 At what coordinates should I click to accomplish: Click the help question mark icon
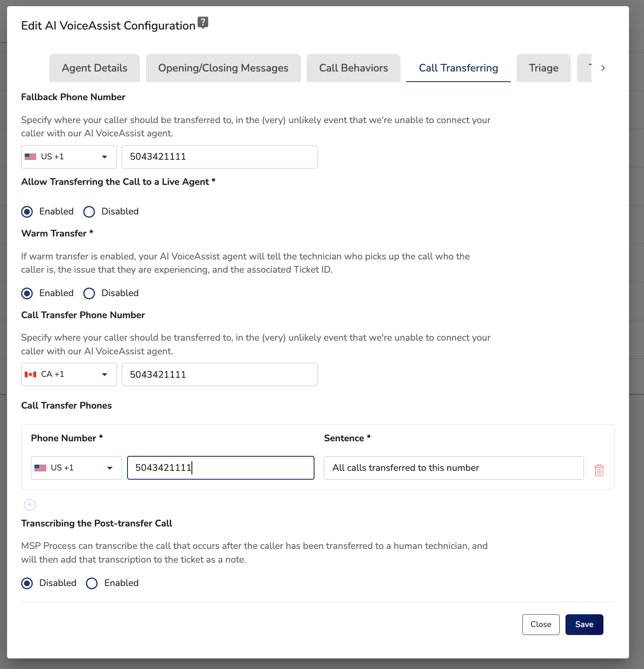pos(202,22)
